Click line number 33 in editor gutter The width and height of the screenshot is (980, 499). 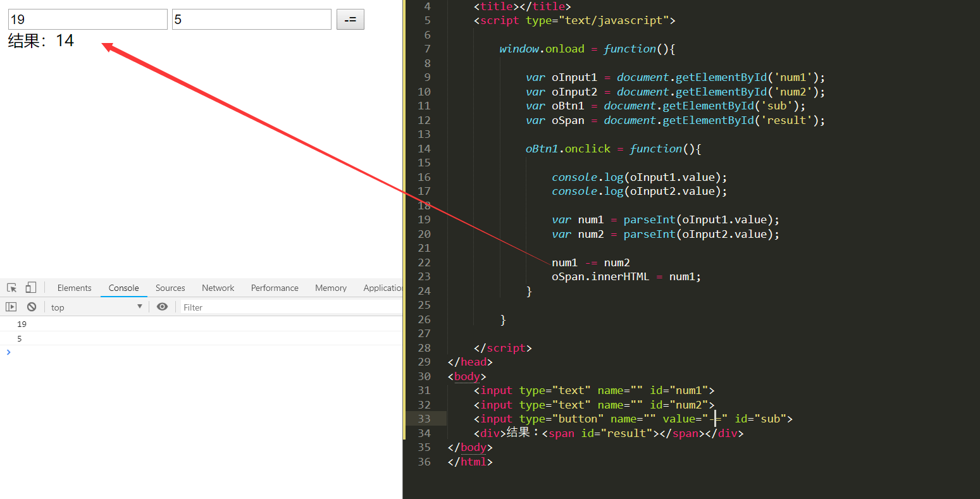pyautogui.click(x=424, y=419)
